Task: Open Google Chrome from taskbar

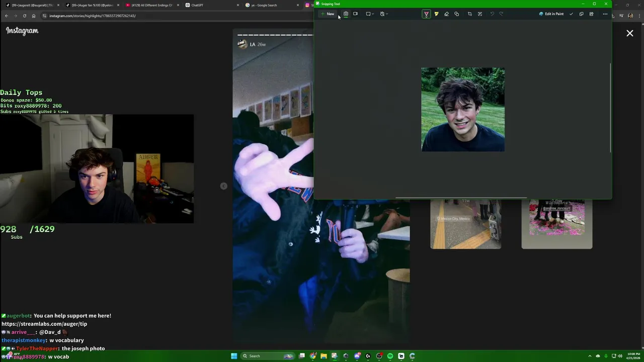Action: (x=313, y=356)
